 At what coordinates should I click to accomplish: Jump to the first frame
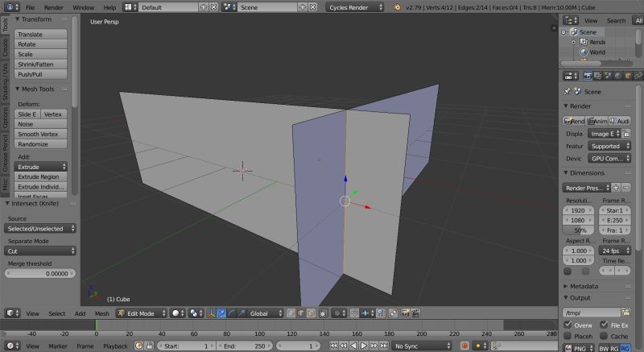click(333, 346)
